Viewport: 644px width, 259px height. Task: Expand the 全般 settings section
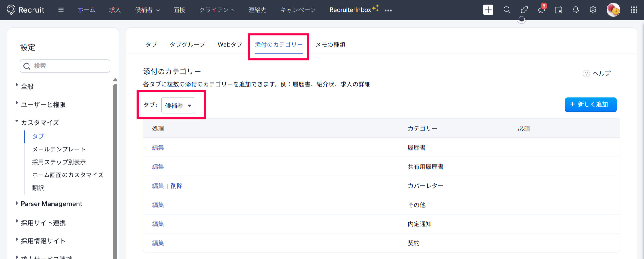pyautogui.click(x=27, y=86)
